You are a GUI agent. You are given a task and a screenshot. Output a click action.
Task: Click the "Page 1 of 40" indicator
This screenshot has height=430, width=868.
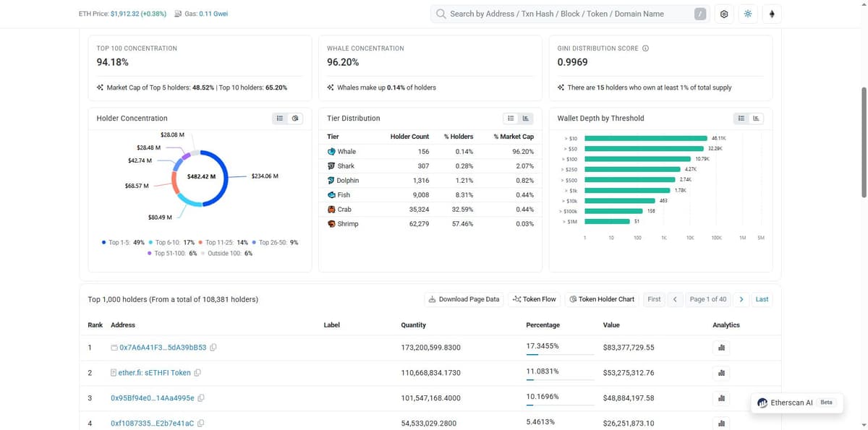tap(708, 299)
